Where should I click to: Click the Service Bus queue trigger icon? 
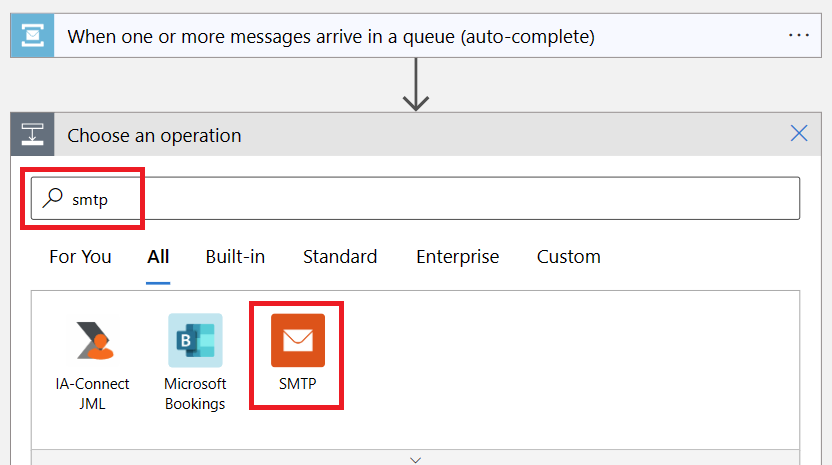coord(32,36)
